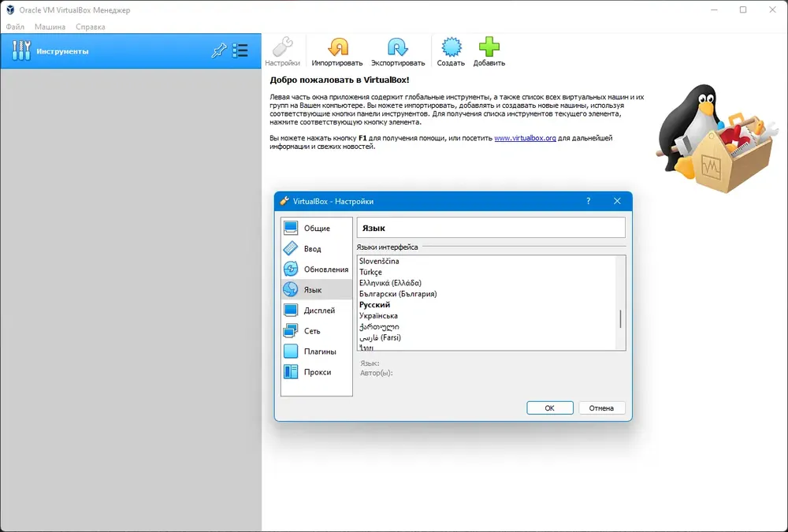The height and width of the screenshot is (532, 788).
Task: Click the Инструменты label in left panel
Action: click(x=62, y=51)
